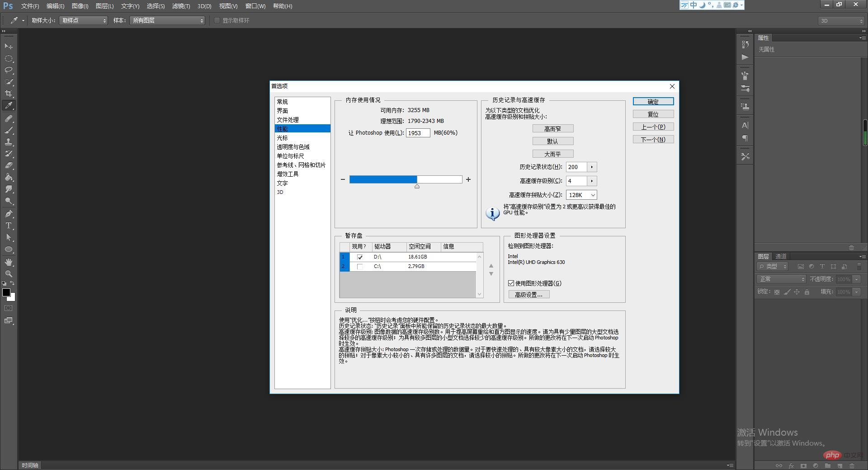This screenshot has width=868, height=470.
Task: Select the Hand tool
Action: click(9, 262)
